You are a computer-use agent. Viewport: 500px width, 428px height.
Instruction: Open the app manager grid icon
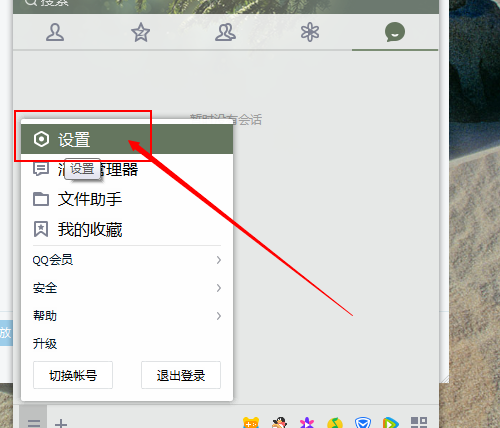[x=419, y=422]
